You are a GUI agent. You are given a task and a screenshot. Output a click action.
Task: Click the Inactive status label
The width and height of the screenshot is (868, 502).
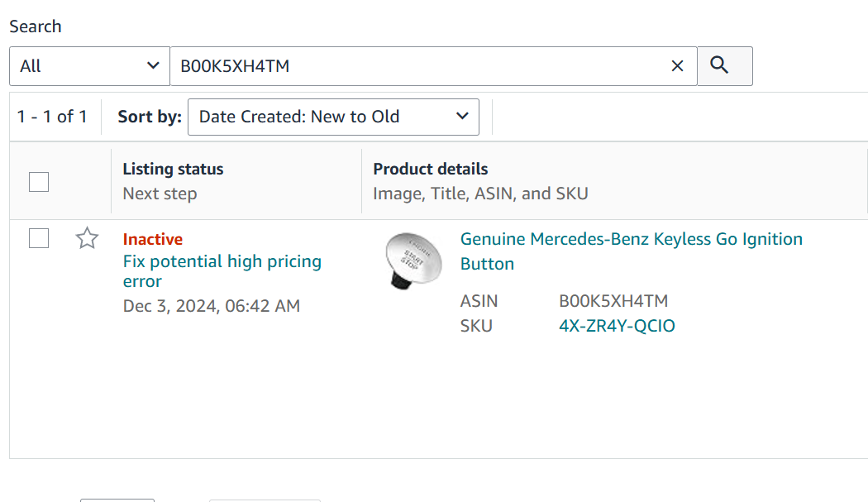[x=153, y=239]
